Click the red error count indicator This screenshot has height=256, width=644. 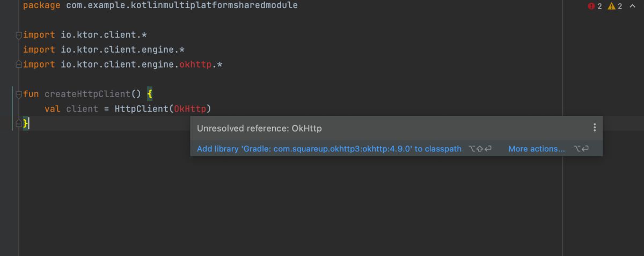[595, 6]
